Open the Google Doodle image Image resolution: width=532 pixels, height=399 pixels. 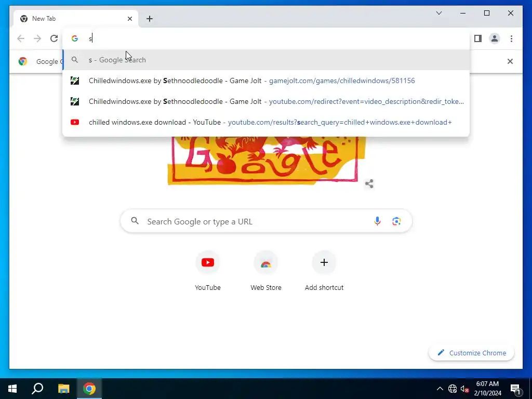tap(267, 160)
